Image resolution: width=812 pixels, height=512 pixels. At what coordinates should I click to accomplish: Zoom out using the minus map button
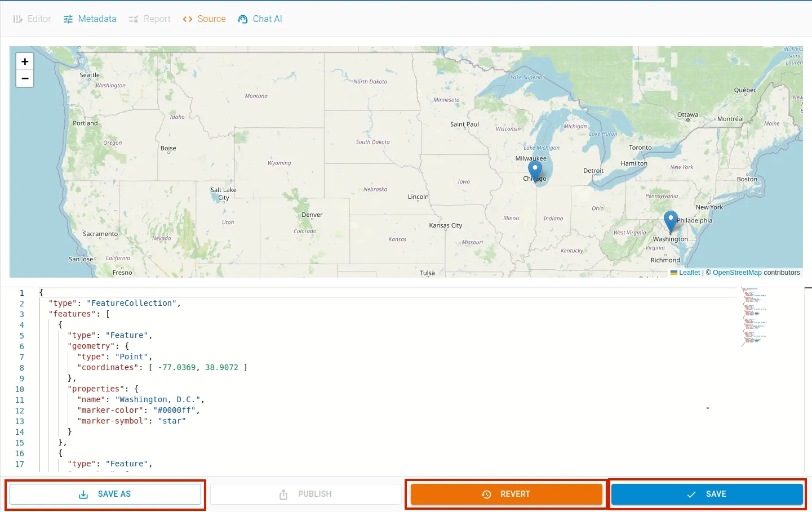click(x=25, y=79)
